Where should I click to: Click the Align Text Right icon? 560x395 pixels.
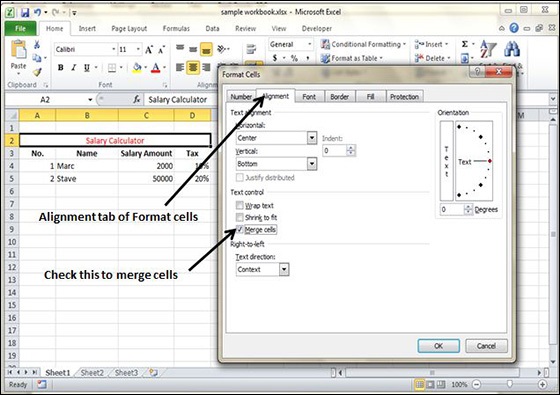(206, 67)
